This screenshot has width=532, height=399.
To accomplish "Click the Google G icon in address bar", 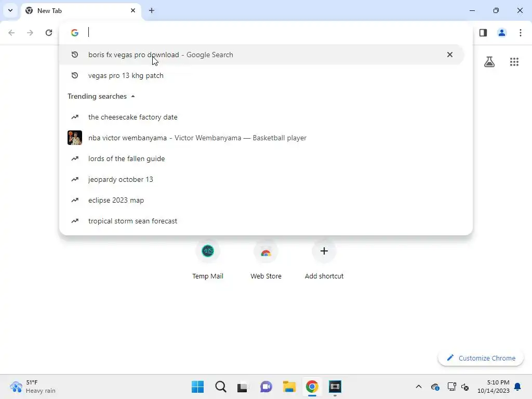I will (75, 33).
